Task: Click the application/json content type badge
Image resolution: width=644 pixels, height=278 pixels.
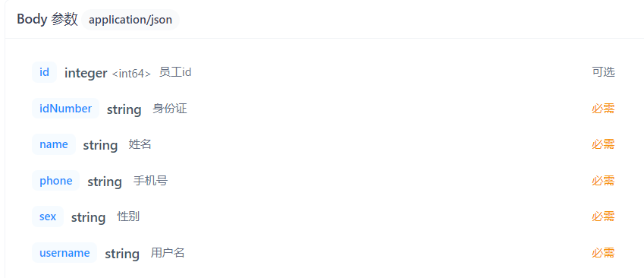Action: pos(130,20)
